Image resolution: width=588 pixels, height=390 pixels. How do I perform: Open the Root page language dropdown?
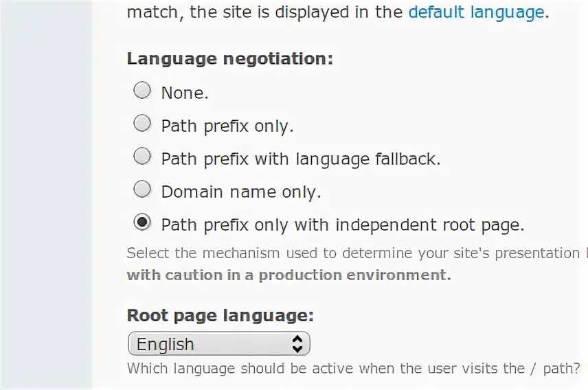coord(218,343)
